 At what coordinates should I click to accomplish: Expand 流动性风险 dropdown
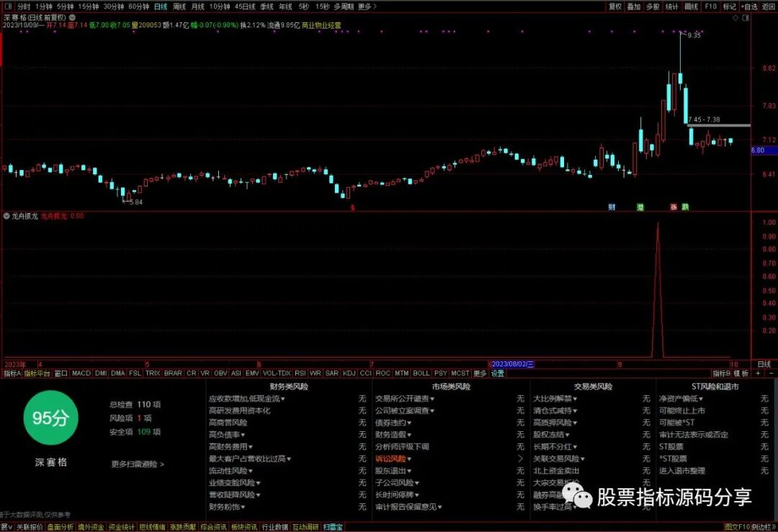(x=231, y=471)
